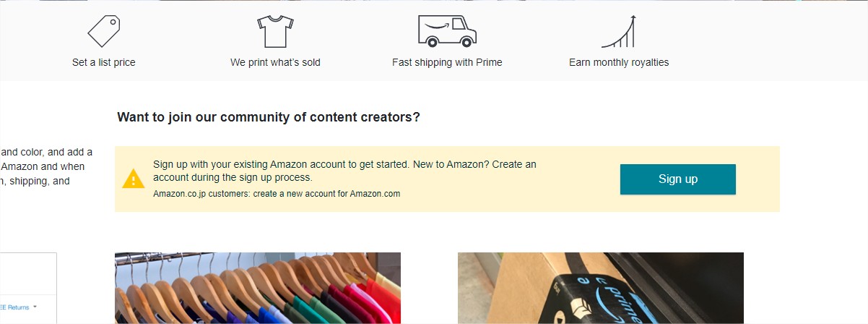The image size is (868, 324).
Task: Expand the FREE Returns dropdown arrow
Action: point(35,307)
